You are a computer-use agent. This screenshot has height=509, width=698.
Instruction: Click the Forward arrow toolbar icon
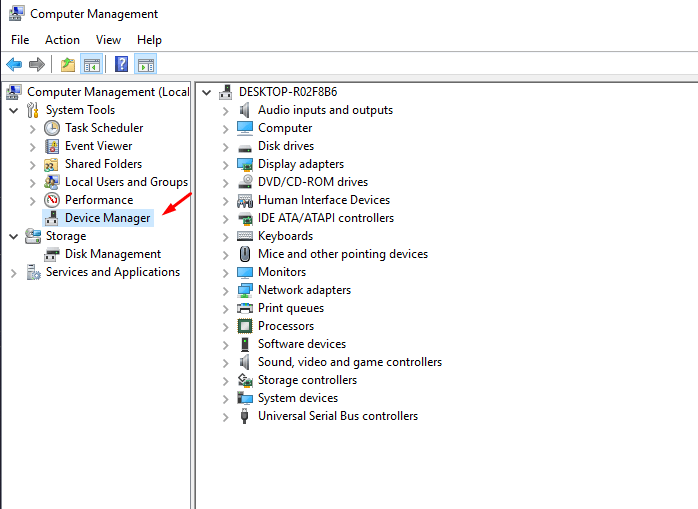(x=37, y=65)
